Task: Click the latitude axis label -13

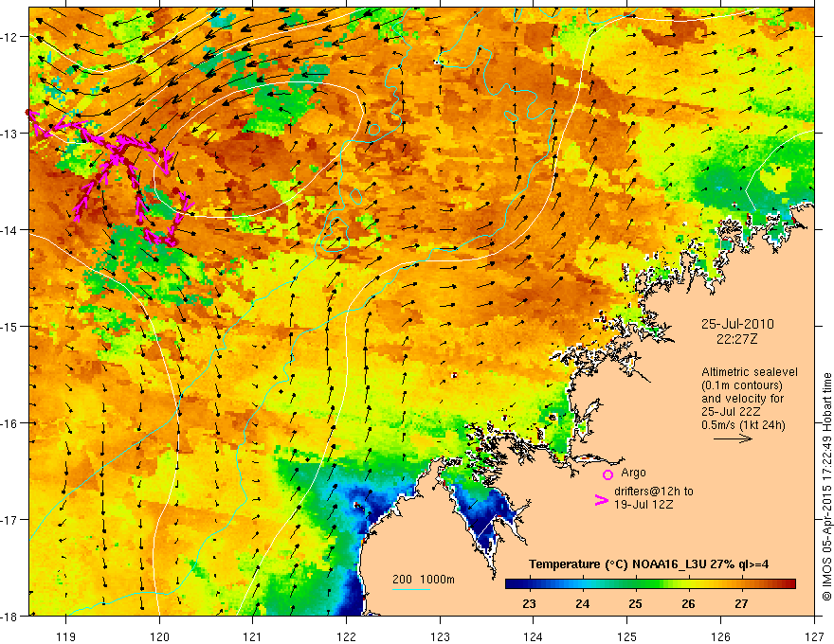Action: pos(9,134)
